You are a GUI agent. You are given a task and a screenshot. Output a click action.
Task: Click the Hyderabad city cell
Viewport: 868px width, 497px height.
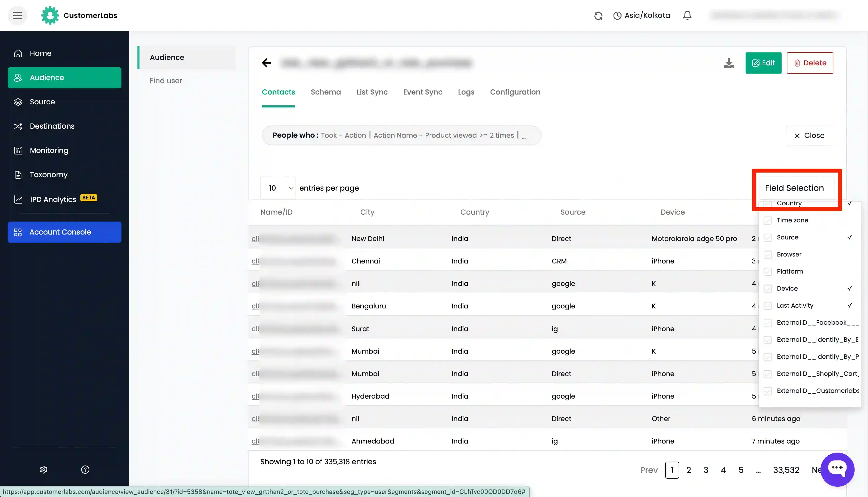click(370, 396)
